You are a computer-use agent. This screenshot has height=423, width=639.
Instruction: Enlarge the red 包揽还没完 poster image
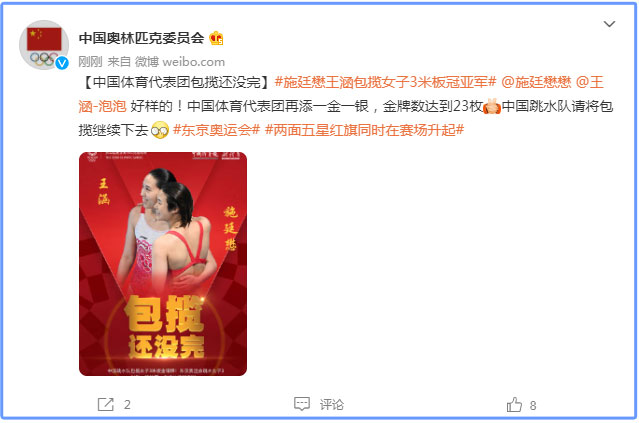163,264
